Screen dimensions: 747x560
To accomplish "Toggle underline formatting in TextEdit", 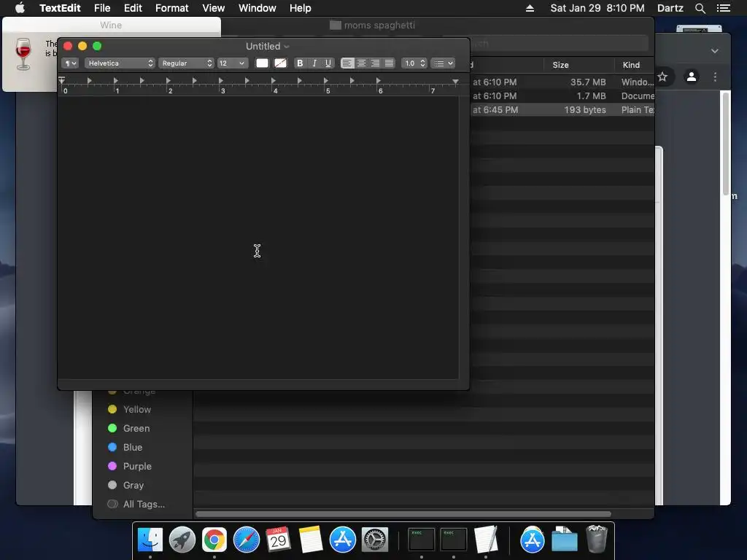I will tap(328, 63).
